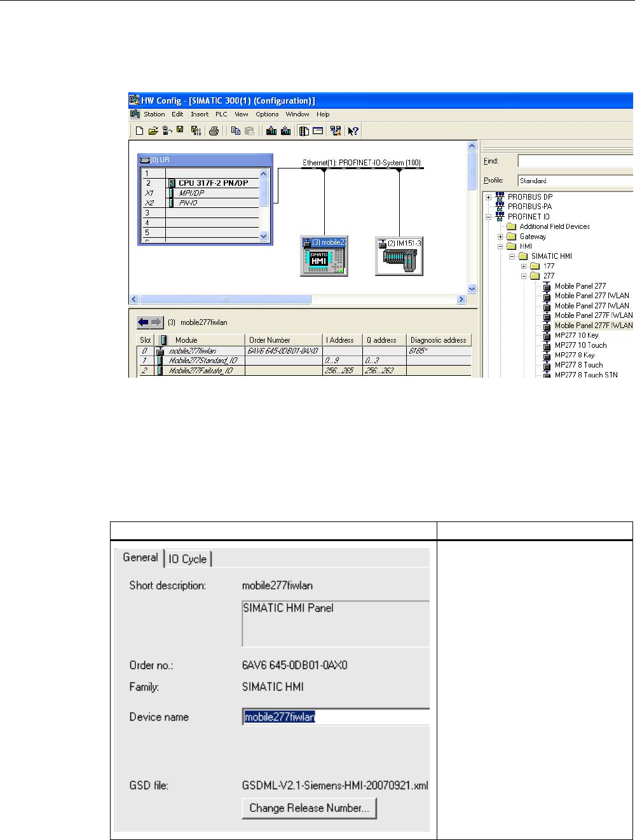
Task: Select the Mobile277Standard_IO module row
Action: 305,361
